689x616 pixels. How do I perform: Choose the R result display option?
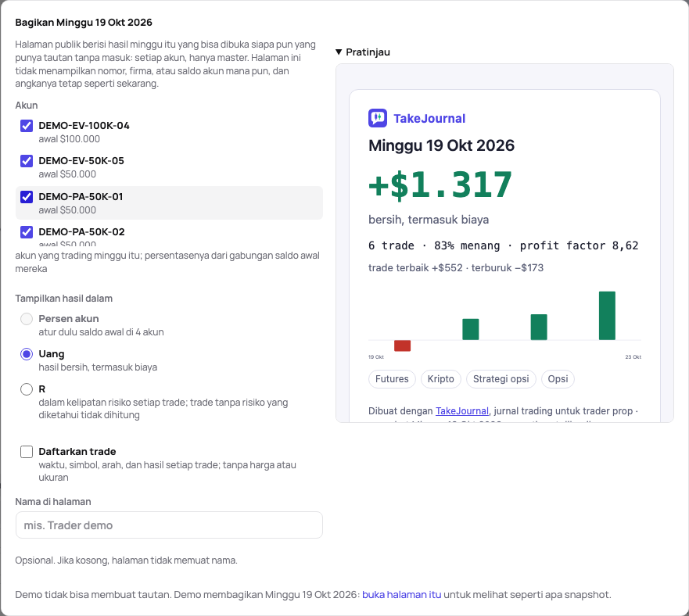tap(27, 389)
